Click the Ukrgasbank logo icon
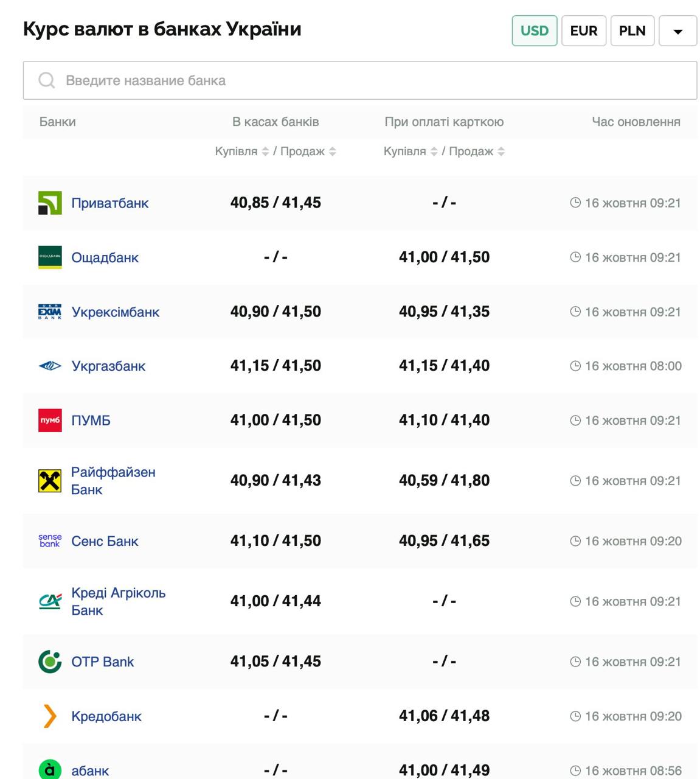Image resolution: width=700 pixels, height=779 pixels. tap(50, 366)
